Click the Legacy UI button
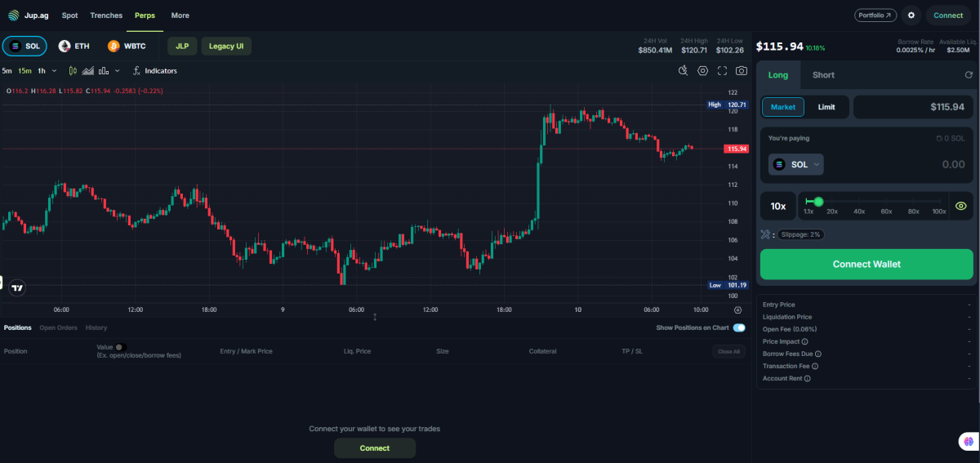 226,47
